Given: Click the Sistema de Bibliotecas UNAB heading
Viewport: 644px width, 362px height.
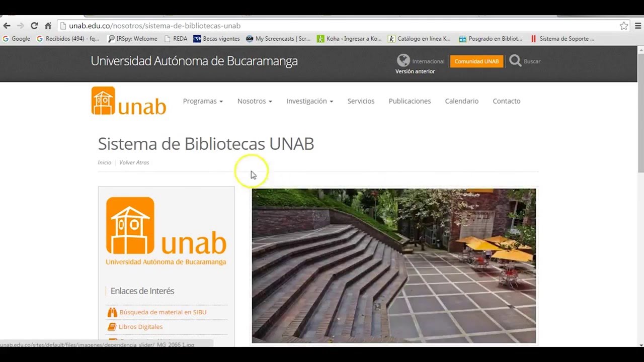Looking at the screenshot, I should pyautogui.click(x=206, y=144).
